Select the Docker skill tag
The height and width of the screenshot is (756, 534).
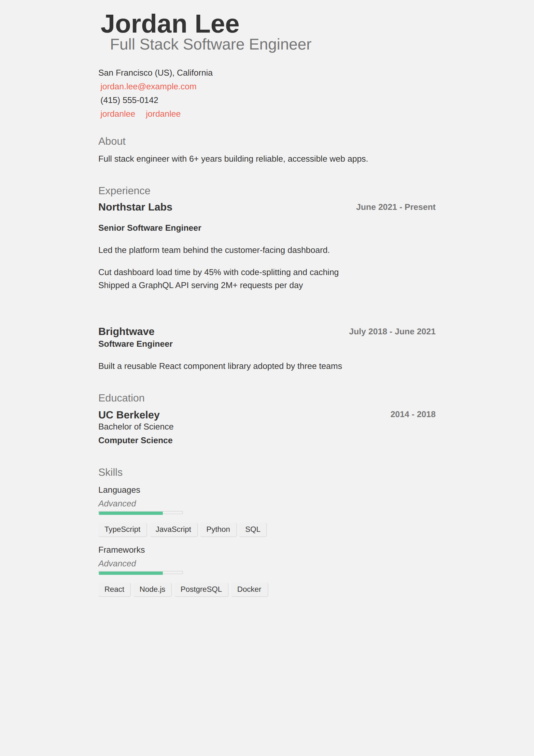(249, 589)
